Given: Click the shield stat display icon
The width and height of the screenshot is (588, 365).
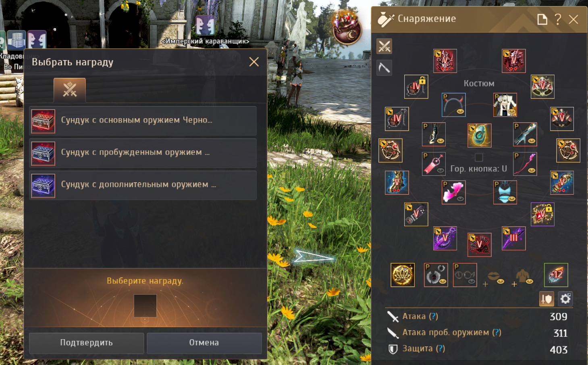Looking at the screenshot, I should coord(546,299).
